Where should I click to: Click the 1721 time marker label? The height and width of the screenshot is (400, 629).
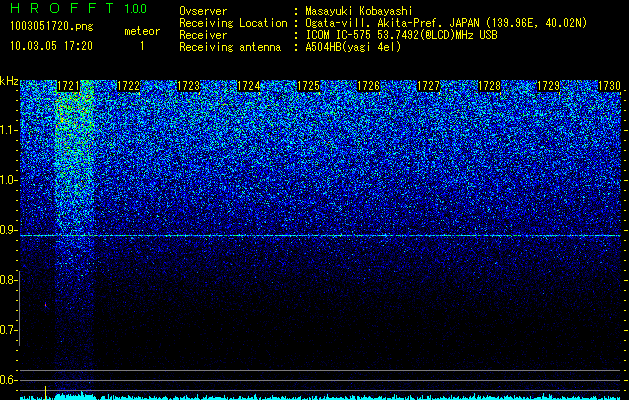tap(68, 86)
